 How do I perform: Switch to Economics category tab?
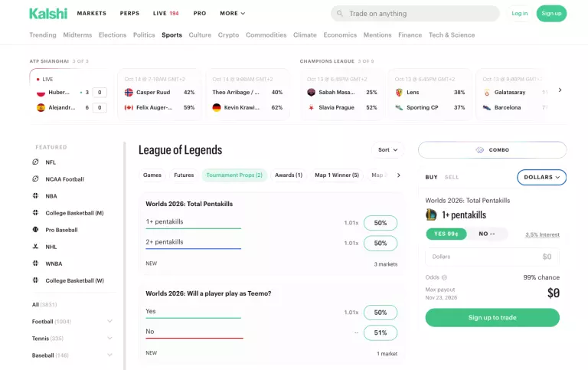(x=340, y=35)
